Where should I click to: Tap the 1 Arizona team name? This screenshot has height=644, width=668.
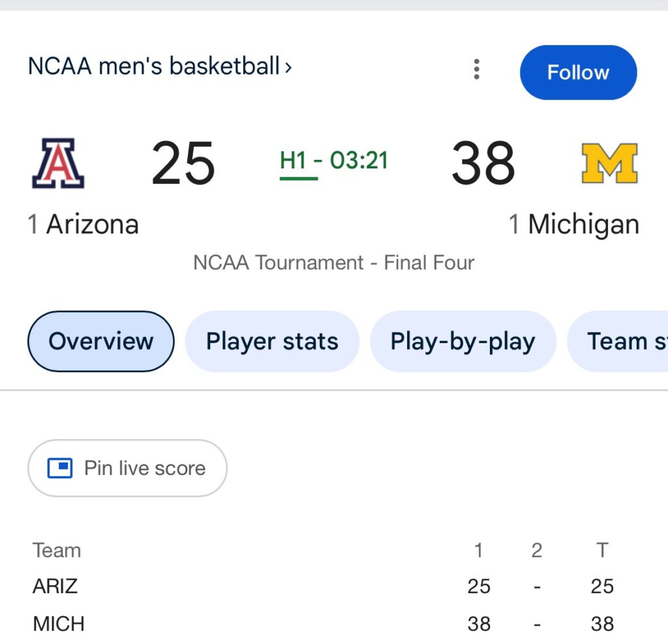tap(83, 224)
